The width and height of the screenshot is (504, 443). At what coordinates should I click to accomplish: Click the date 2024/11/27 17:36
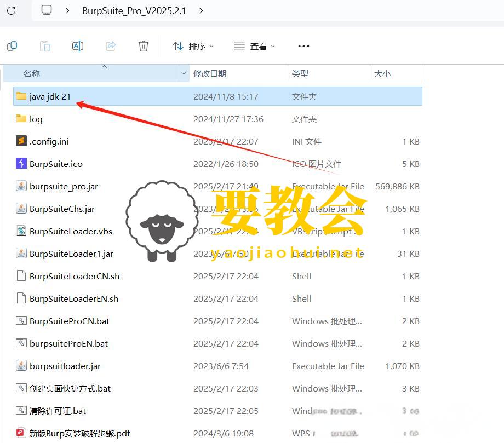pyautogui.click(x=228, y=119)
